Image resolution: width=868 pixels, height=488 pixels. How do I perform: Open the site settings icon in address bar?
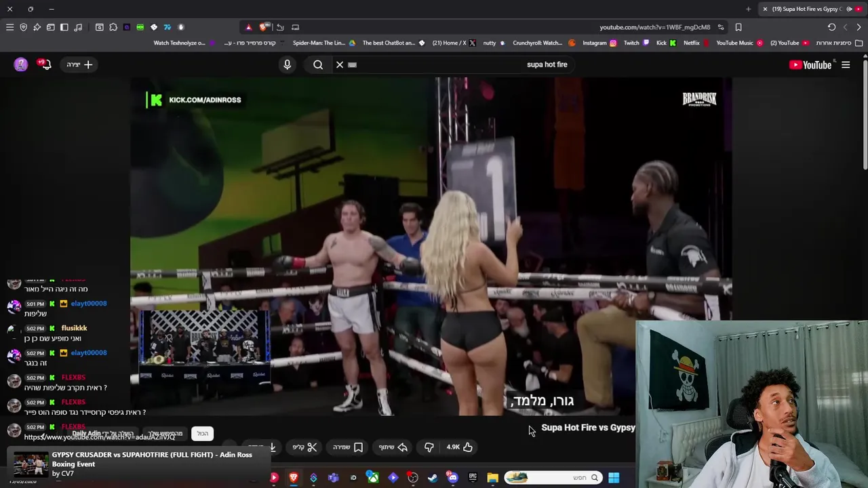point(721,27)
